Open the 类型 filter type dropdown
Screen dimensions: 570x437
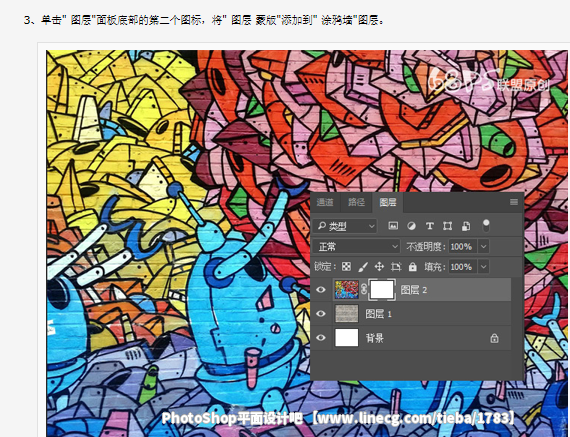tap(345, 226)
